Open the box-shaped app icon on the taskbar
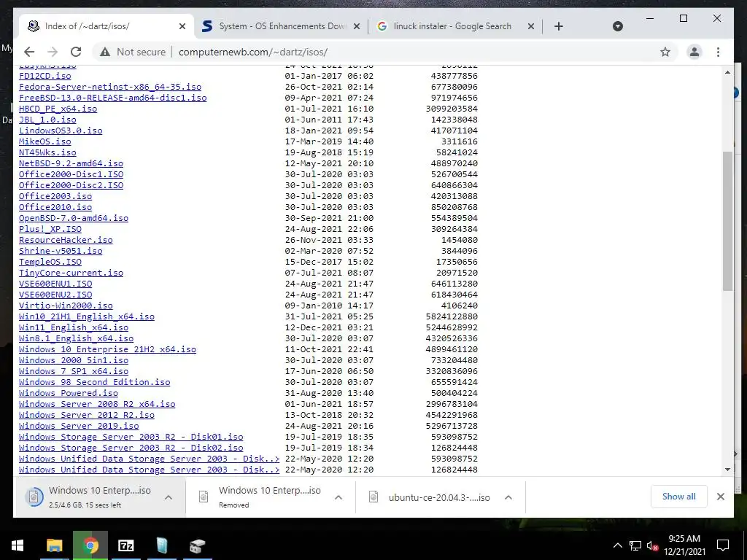 [197, 545]
